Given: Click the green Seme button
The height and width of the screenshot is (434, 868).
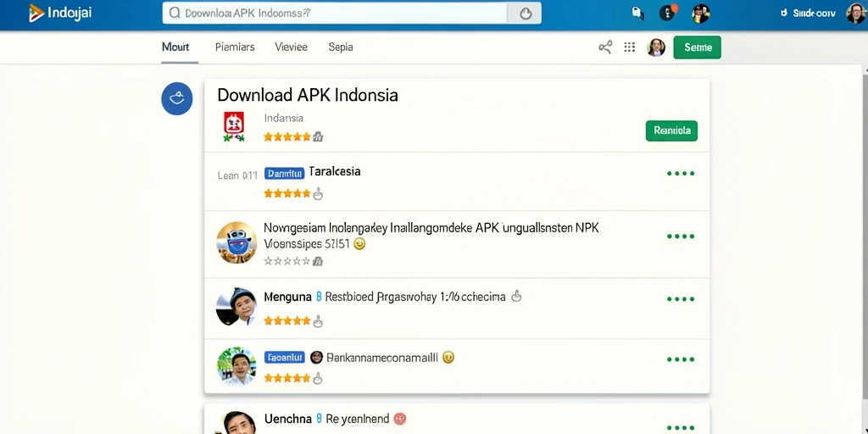Looking at the screenshot, I should tap(697, 47).
